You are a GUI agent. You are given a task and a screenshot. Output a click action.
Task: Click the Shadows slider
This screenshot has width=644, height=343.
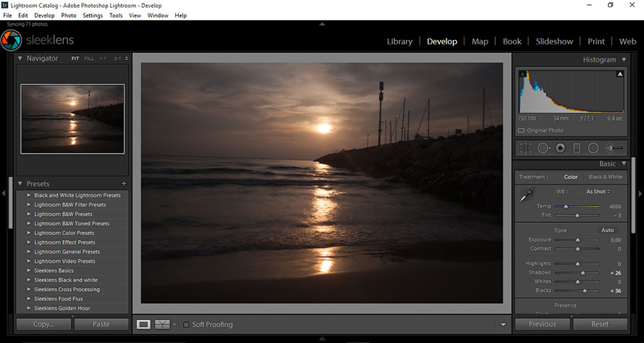pyautogui.click(x=582, y=273)
